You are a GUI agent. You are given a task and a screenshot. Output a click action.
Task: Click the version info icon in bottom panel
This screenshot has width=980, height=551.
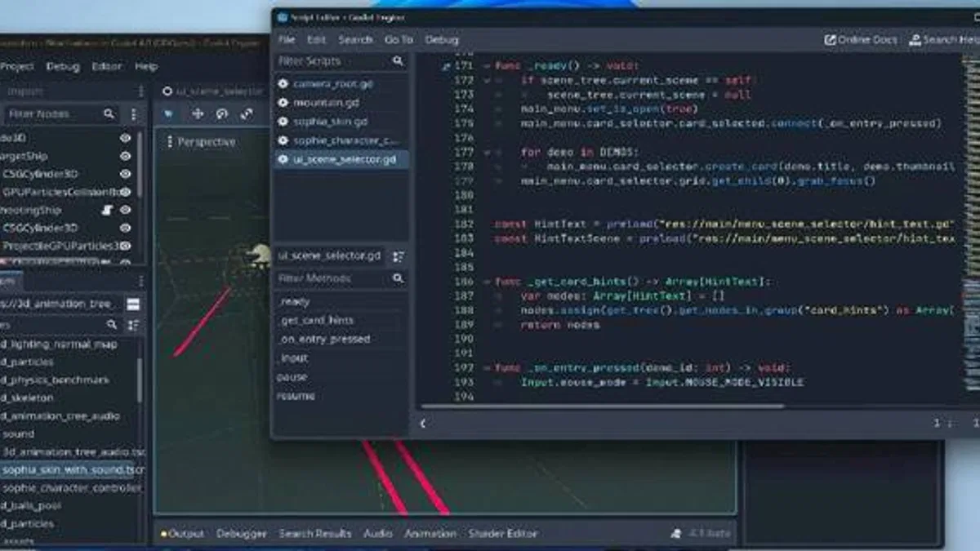click(x=676, y=533)
